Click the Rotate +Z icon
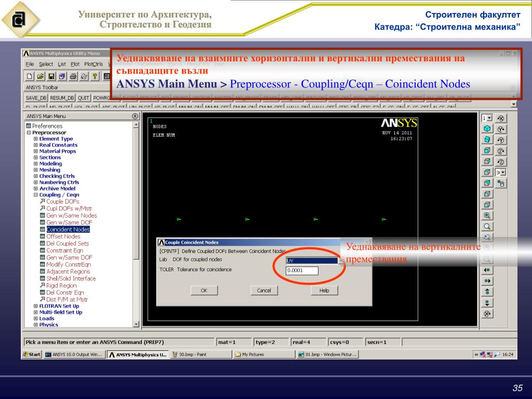The image size is (532, 399). point(501,151)
